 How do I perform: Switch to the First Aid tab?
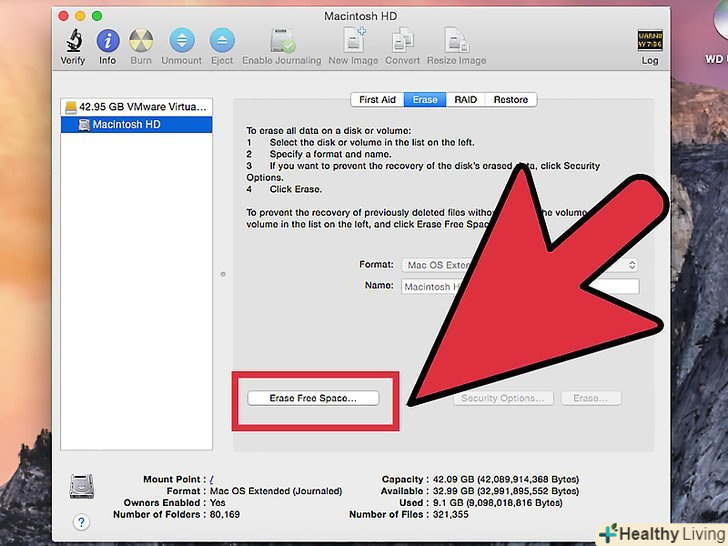click(x=377, y=100)
